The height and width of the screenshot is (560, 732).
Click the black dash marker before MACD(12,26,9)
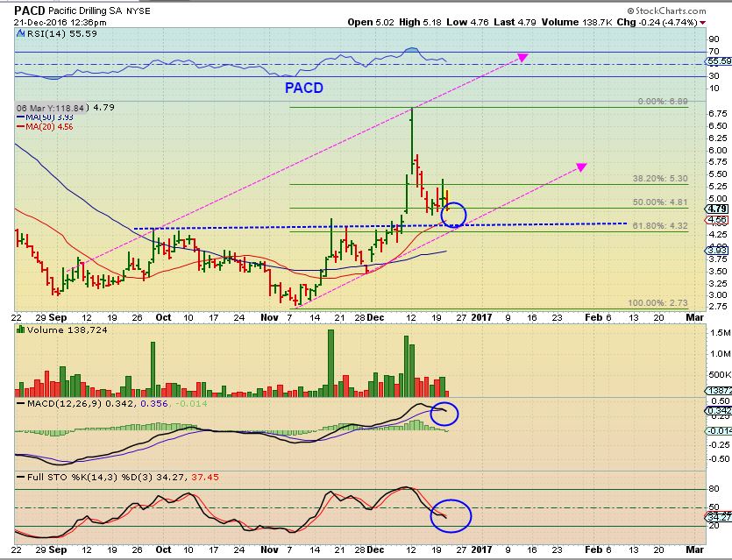click(20, 403)
